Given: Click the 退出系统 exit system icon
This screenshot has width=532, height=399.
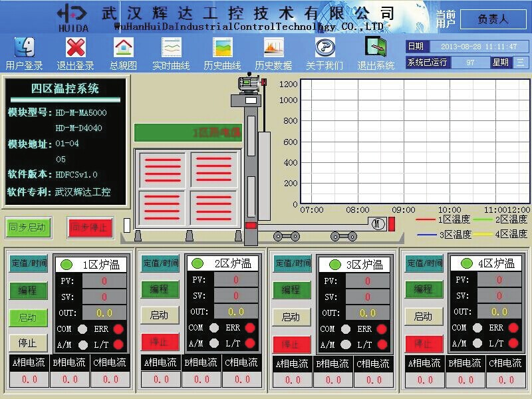Looking at the screenshot, I should [376, 47].
